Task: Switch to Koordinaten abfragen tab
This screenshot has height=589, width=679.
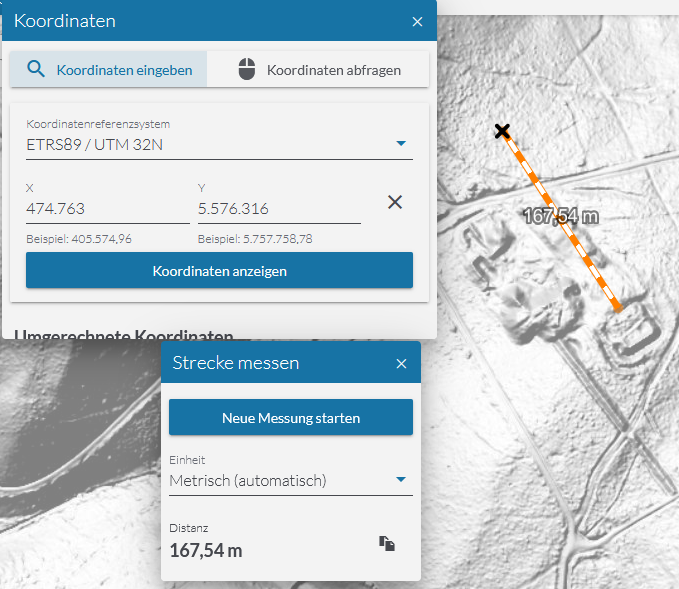Action: [318, 70]
